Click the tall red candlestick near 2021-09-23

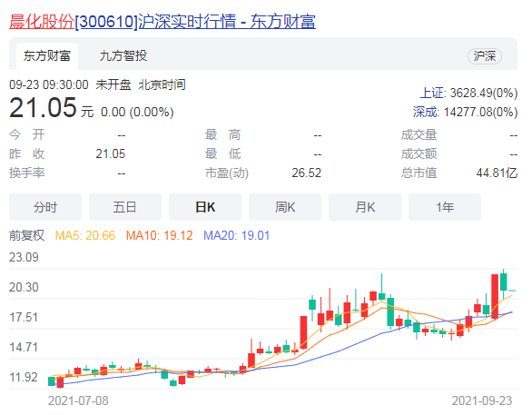(x=495, y=296)
